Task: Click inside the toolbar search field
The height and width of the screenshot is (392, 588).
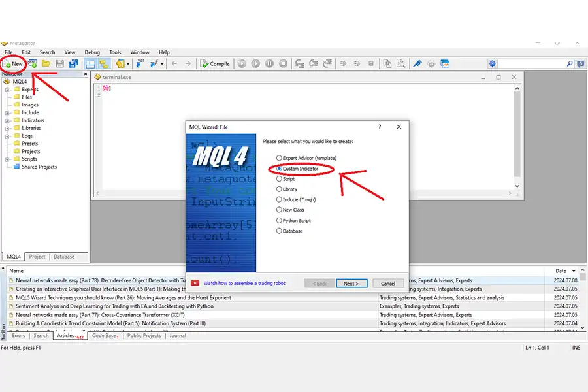Action: tap(531, 64)
